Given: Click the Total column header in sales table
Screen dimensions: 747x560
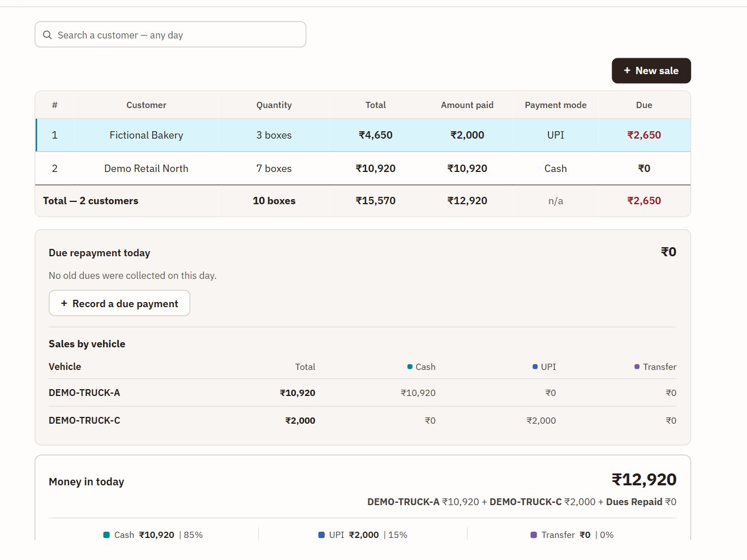Looking at the screenshot, I should tap(376, 105).
